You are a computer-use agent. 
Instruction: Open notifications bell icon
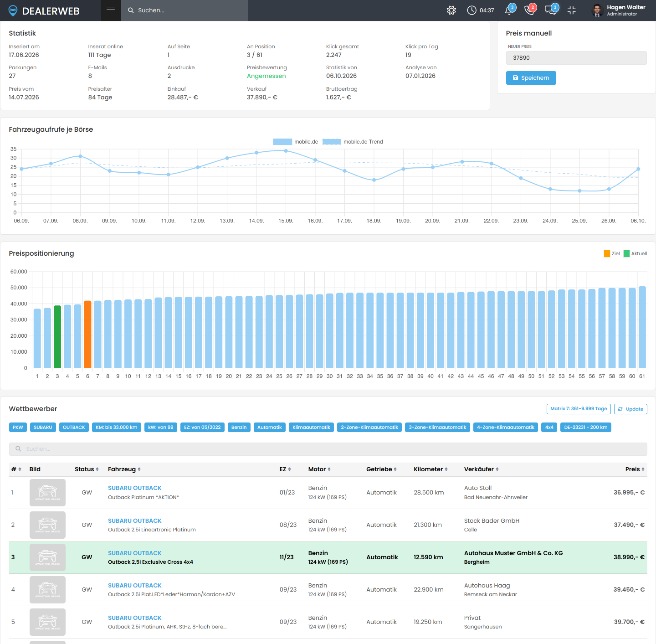click(x=510, y=10)
